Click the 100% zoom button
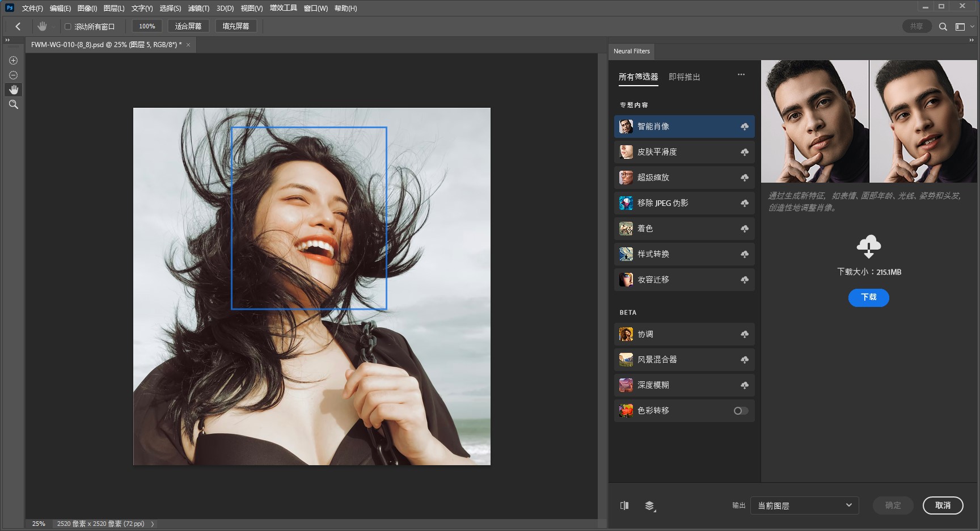This screenshot has width=980, height=531. click(x=147, y=26)
